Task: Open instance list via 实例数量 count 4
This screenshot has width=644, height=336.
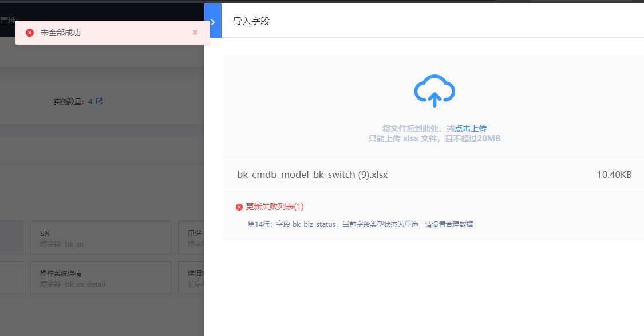Action: click(90, 101)
